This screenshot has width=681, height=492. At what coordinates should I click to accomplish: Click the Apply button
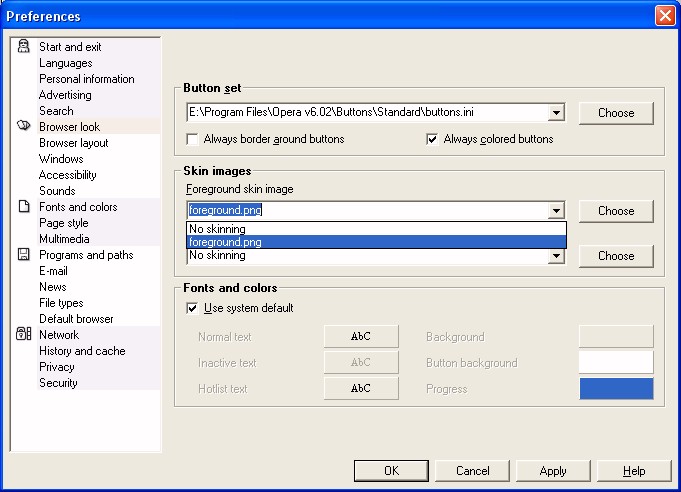[552, 471]
